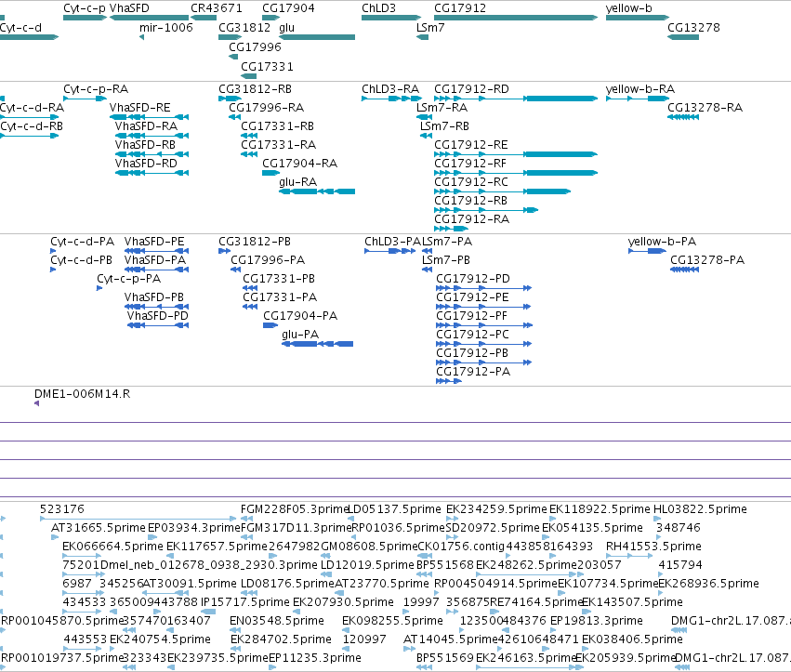
Task: Click the long CG17912 gene arrow glyph
Action: [x=516, y=18]
